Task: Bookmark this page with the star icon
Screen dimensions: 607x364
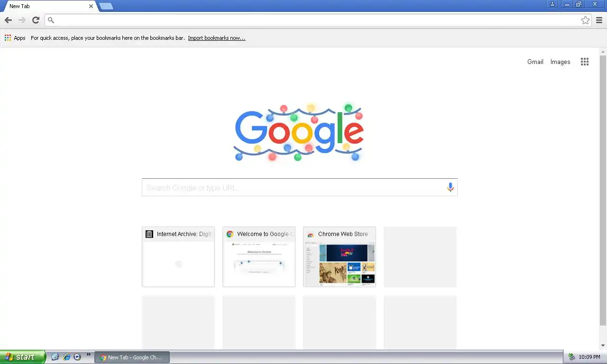Action: (x=585, y=20)
